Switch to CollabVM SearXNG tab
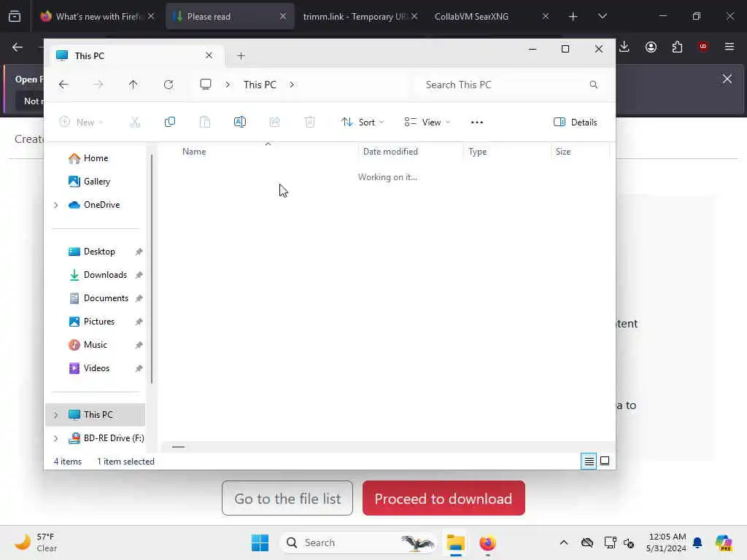The height and width of the screenshot is (560, 747). [492, 16]
